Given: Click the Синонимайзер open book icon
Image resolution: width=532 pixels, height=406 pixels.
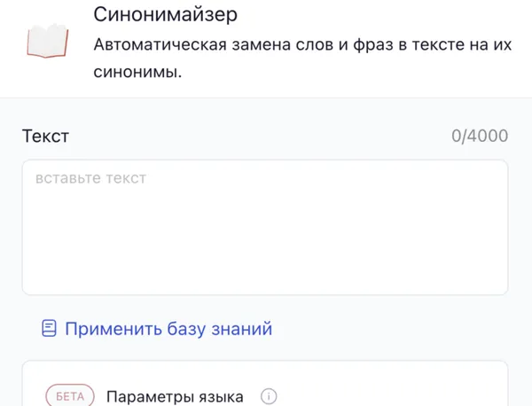Looking at the screenshot, I should coord(47,43).
